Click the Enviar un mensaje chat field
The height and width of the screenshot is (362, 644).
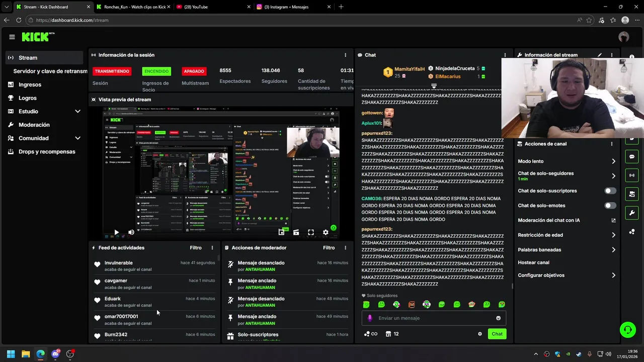[434, 318]
